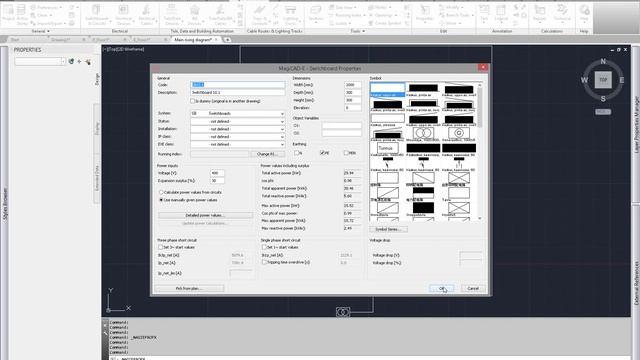Viewport: 640px width, 360px height.
Task: Enable 'Set 3~ start values' checkbox
Action: (160, 247)
